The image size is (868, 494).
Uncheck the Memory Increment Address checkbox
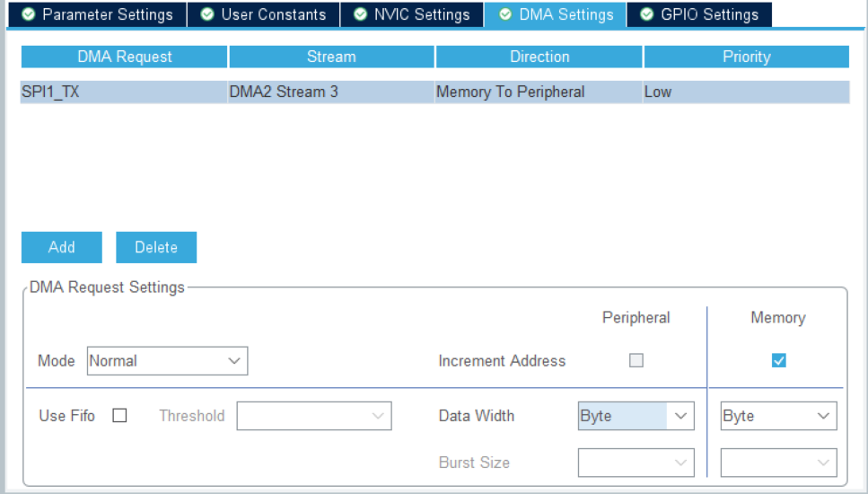pyautogui.click(x=779, y=361)
